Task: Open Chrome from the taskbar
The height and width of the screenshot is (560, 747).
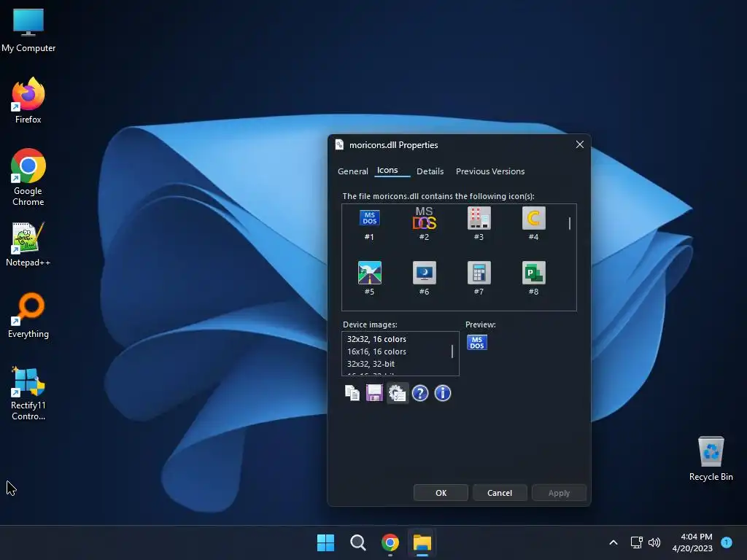Action: coord(390,542)
